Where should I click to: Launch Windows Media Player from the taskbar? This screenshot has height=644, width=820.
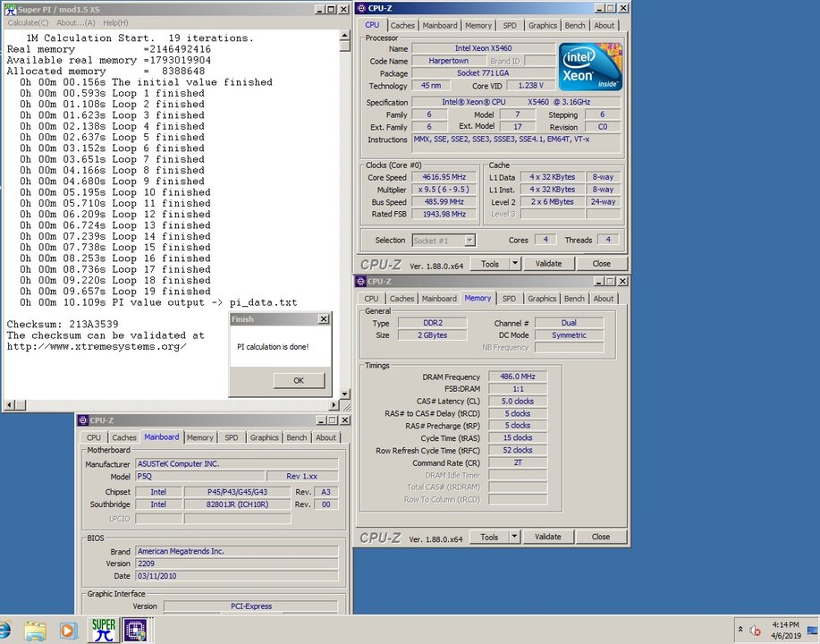tap(68, 631)
